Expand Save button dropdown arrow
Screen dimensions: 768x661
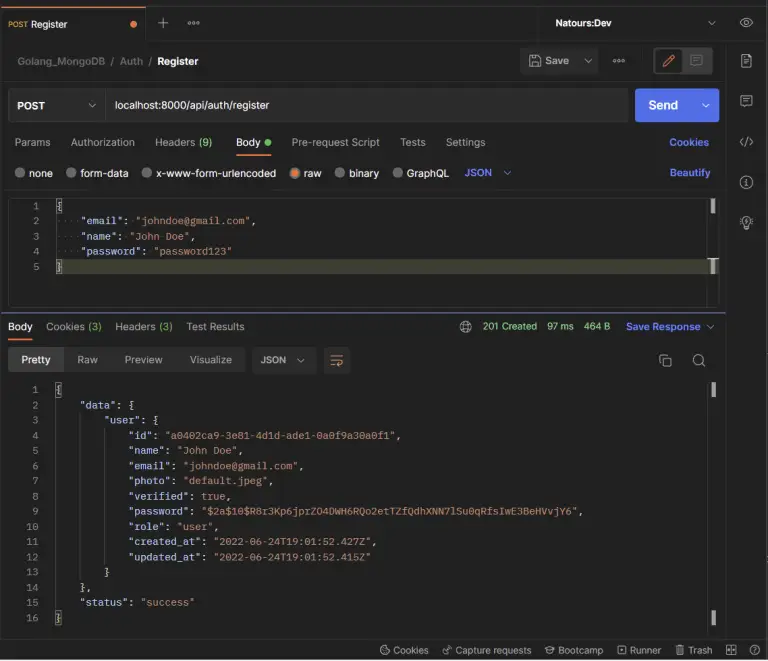tap(588, 61)
